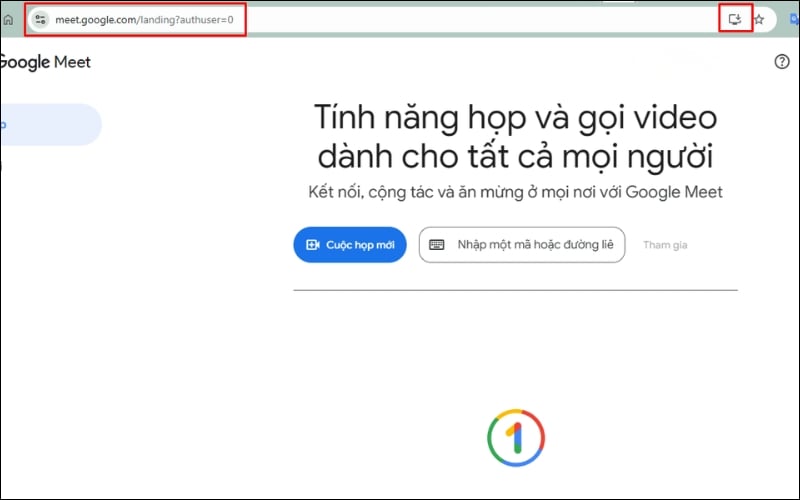Open the Google Meet help icon
Viewport: 800px width, 500px height.
(x=782, y=62)
